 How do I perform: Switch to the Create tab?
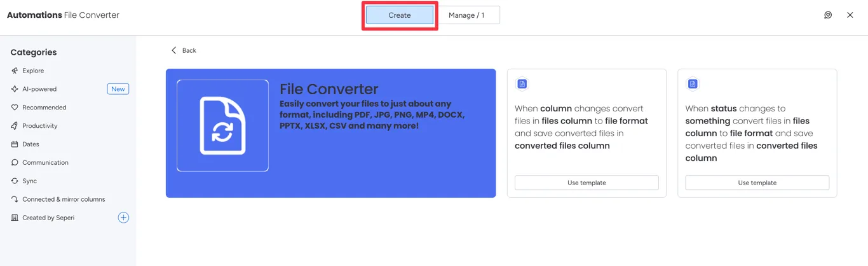(x=400, y=15)
